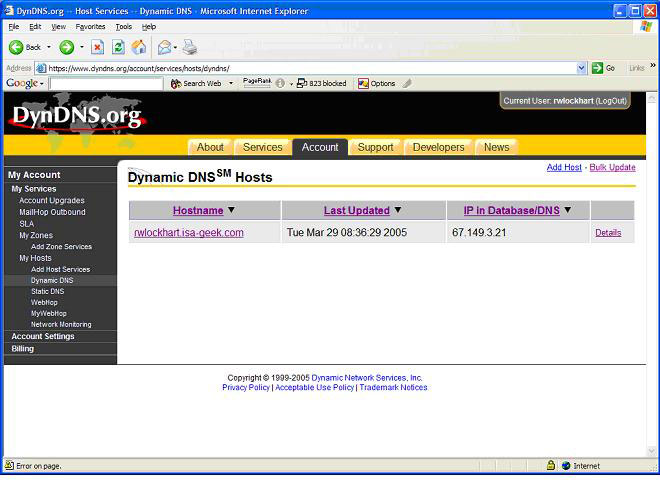Open the Search Web dropdown arrow

click(x=231, y=83)
